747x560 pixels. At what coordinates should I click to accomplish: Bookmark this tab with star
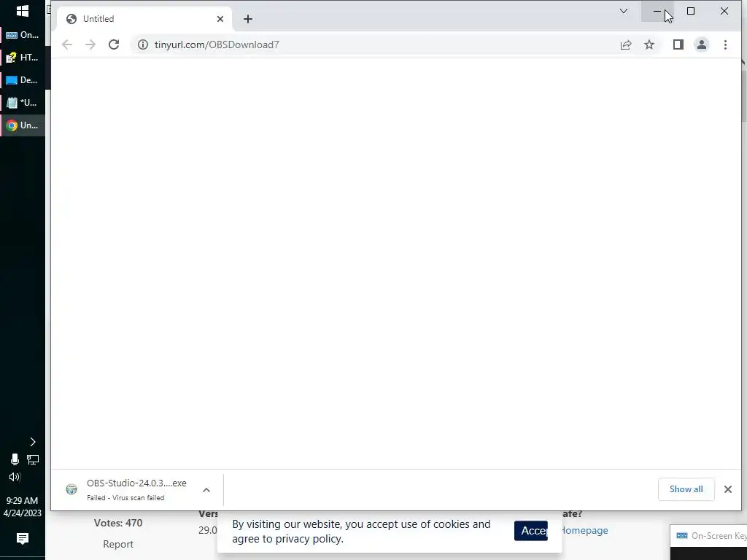pos(649,44)
